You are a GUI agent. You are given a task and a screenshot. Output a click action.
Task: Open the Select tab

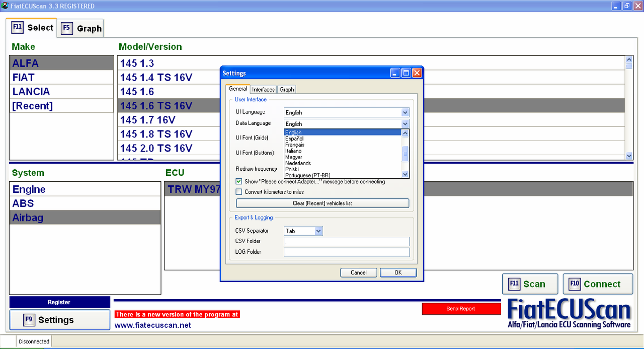click(31, 27)
